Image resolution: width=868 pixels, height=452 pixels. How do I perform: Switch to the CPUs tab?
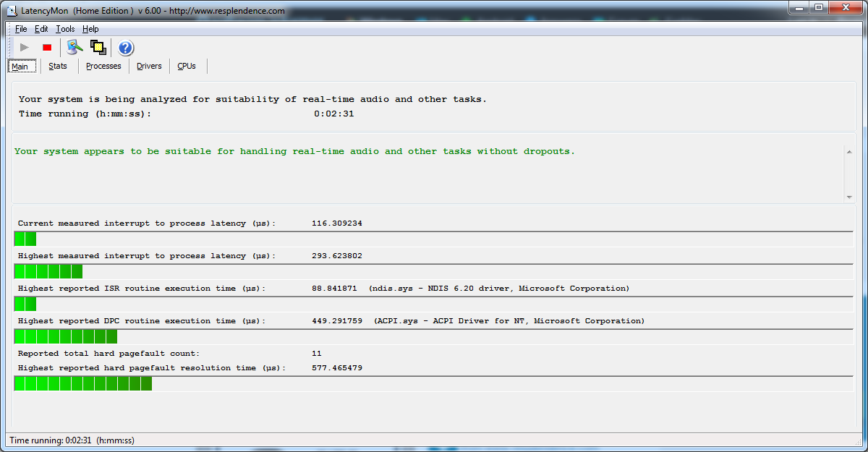pos(187,66)
